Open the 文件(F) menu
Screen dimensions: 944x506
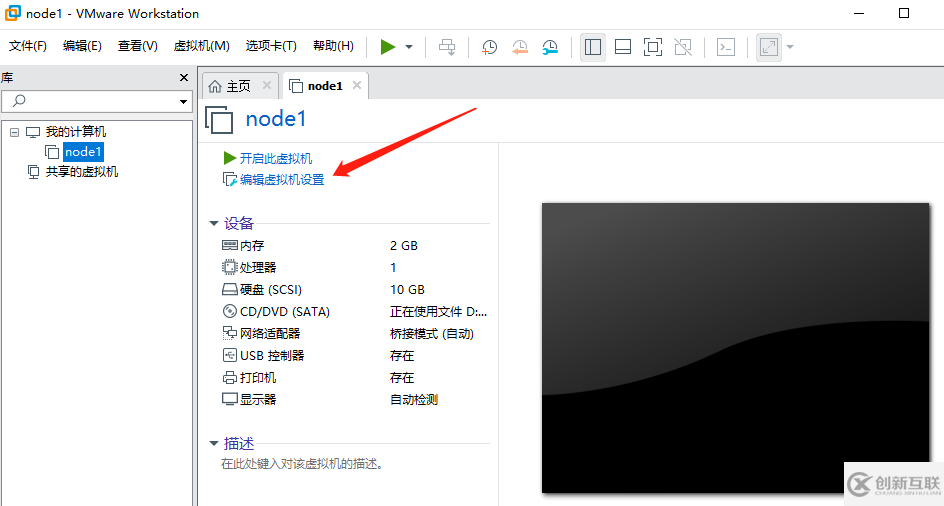[x=28, y=46]
